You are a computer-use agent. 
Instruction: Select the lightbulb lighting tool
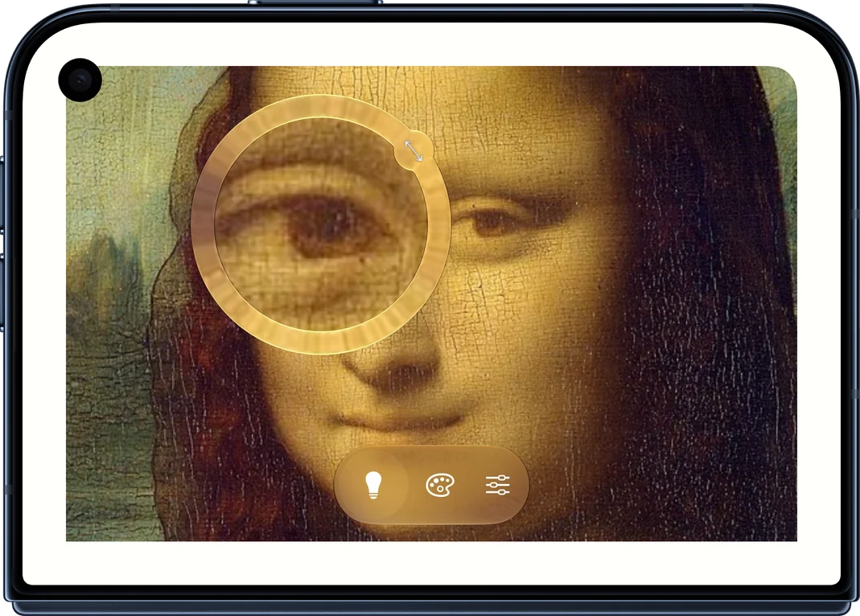(373, 485)
